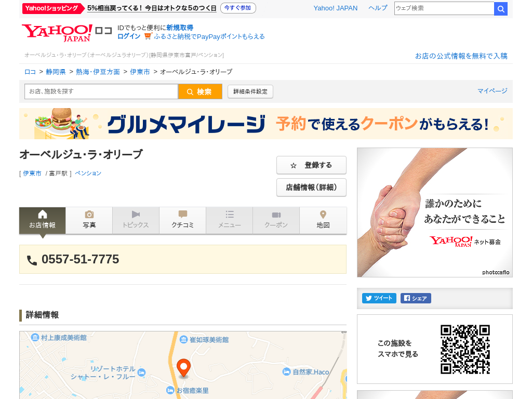
Task: Share via the ツイート button
Action: 379,298
